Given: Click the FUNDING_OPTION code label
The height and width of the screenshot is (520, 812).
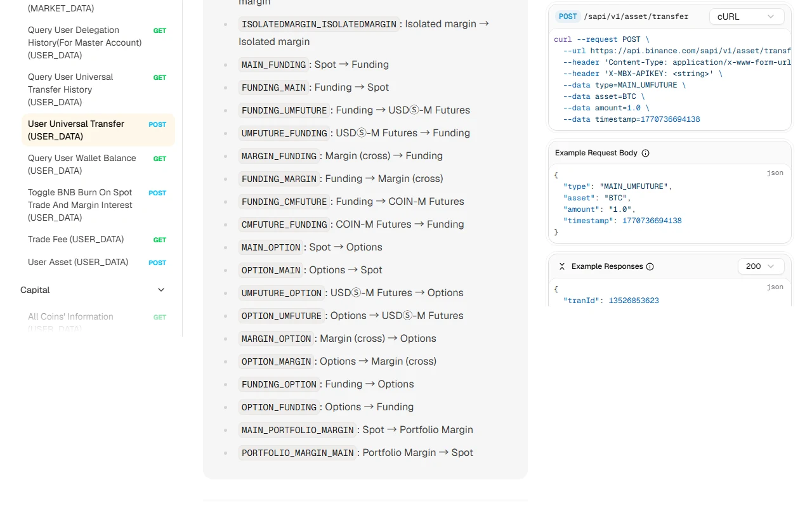Looking at the screenshot, I should 279,384.
